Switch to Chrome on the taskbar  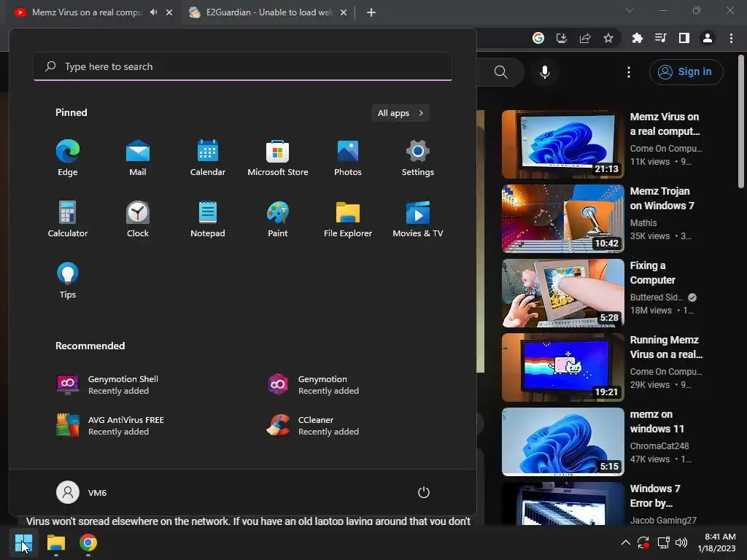point(88,542)
